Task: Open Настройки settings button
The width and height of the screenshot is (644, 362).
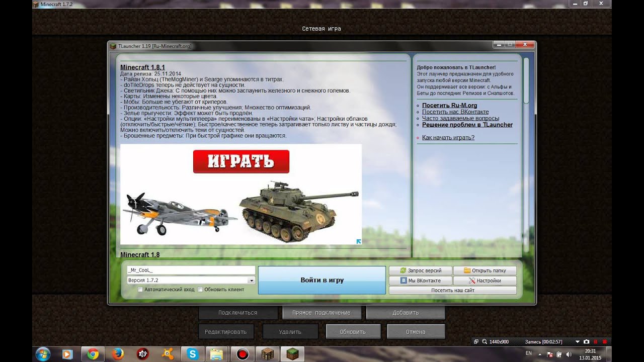Action: 485,281
